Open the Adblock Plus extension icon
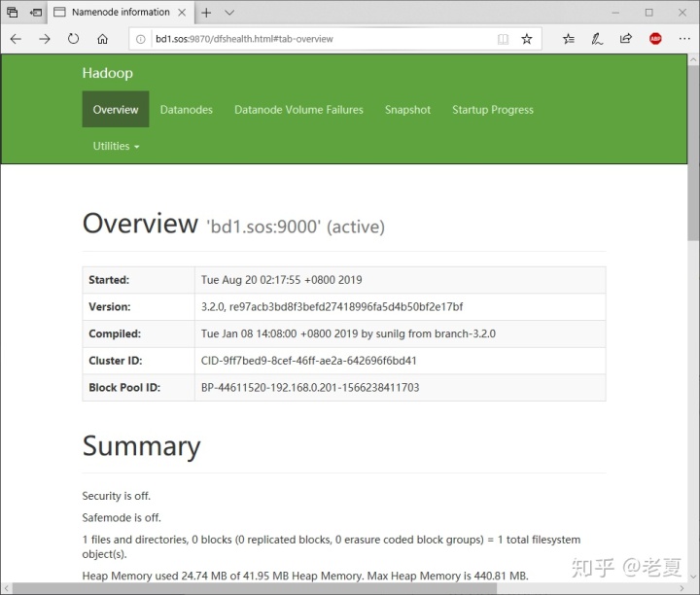 [655, 39]
